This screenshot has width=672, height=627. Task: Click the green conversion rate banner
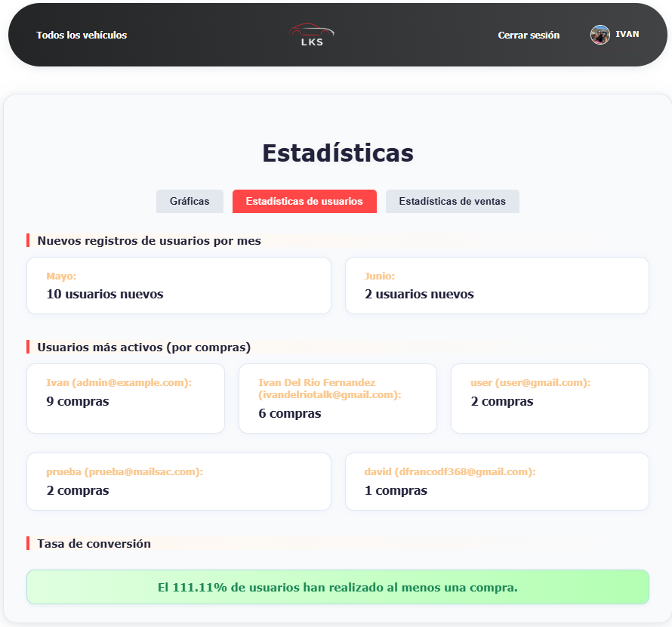[338, 587]
